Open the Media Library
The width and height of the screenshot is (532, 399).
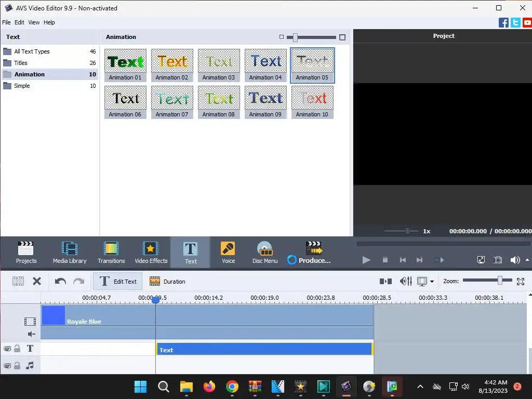click(70, 252)
